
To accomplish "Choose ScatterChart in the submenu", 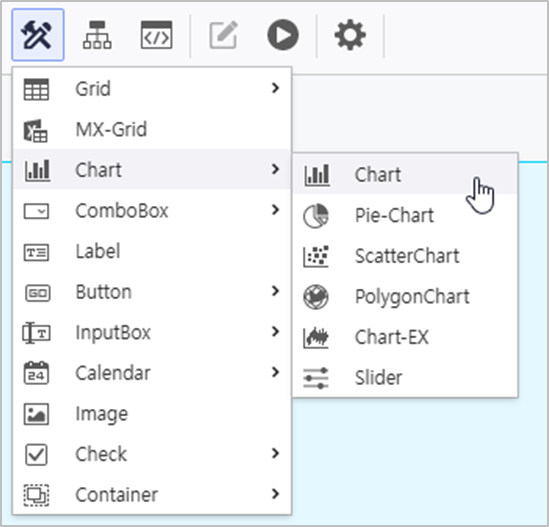I will [x=405, y=256].
